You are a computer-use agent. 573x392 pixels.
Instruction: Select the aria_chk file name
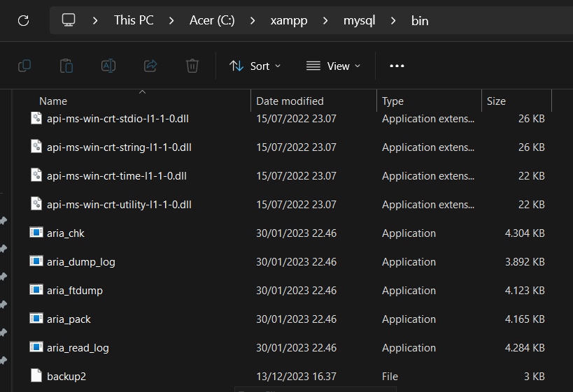65,233
